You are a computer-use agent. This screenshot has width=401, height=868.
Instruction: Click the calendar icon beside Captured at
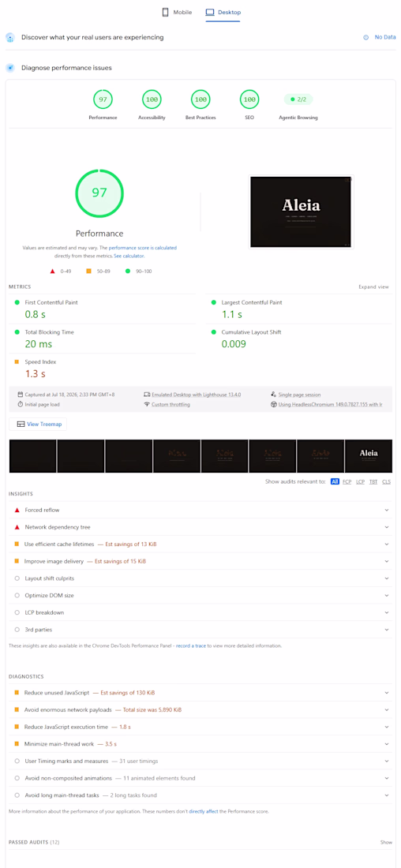tap(20, 395)
